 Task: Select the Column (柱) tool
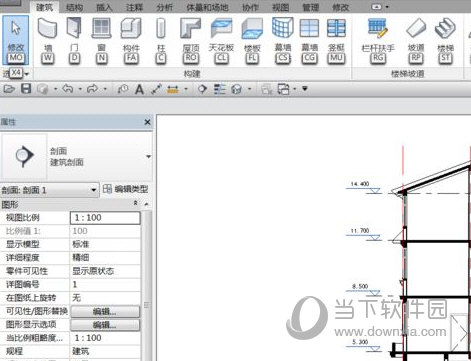point(161,40)
